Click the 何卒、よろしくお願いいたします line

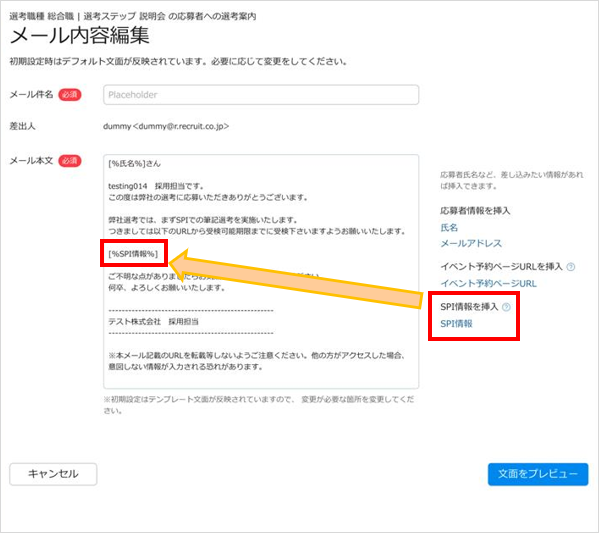(x=167, y=288)
